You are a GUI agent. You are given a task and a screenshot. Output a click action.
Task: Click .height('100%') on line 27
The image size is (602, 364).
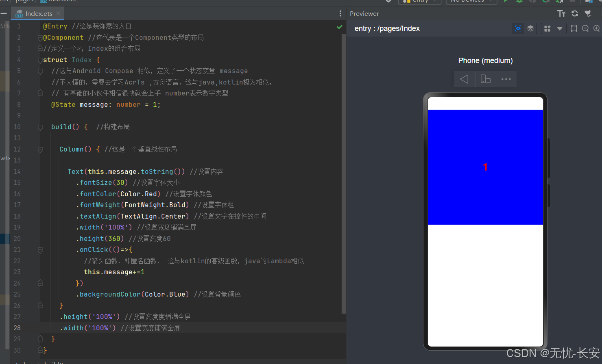[90, 317]
